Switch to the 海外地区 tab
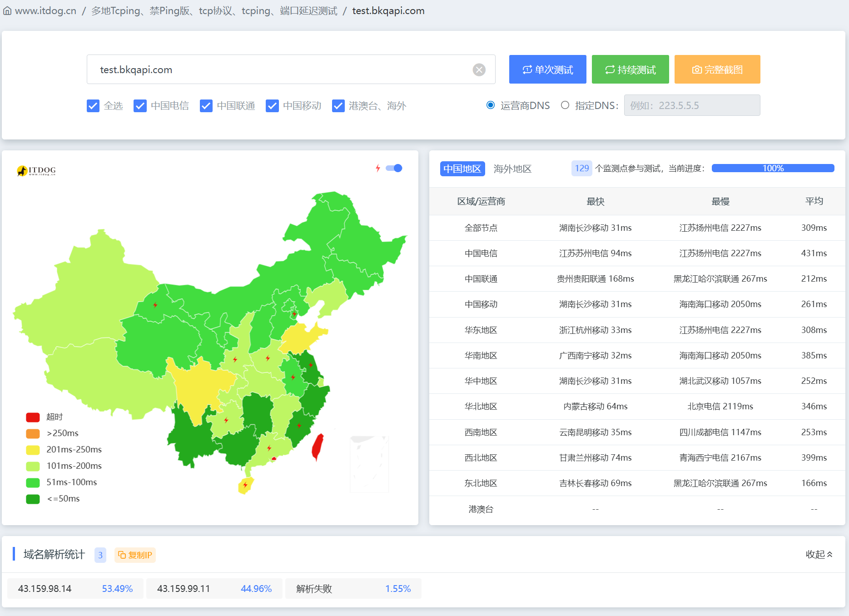This screenshot has width=849, height=616. [512, 169]
